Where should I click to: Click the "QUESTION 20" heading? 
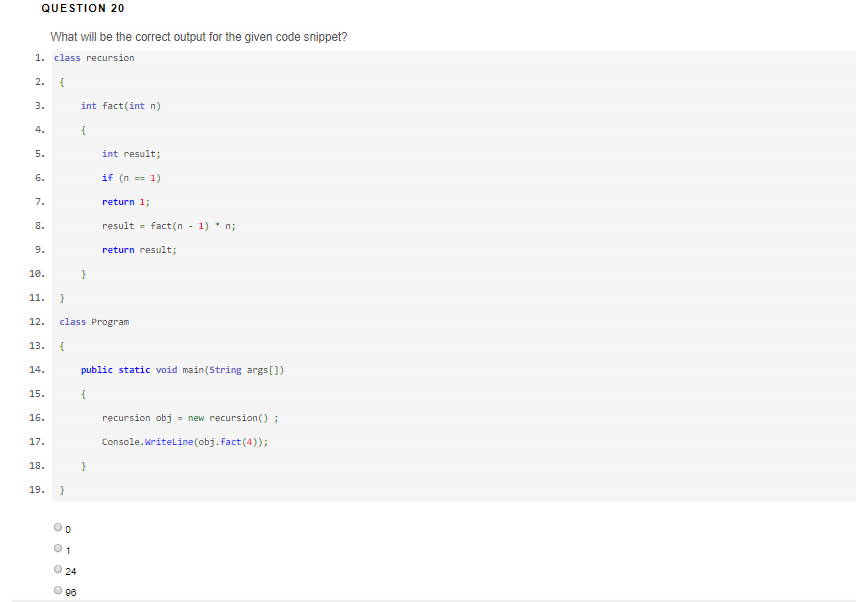[83, 8]
